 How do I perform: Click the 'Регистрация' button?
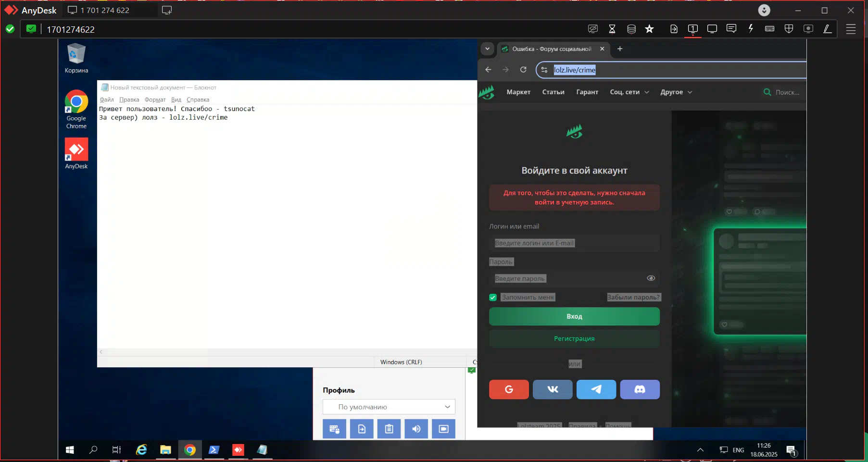click(574, 338)
